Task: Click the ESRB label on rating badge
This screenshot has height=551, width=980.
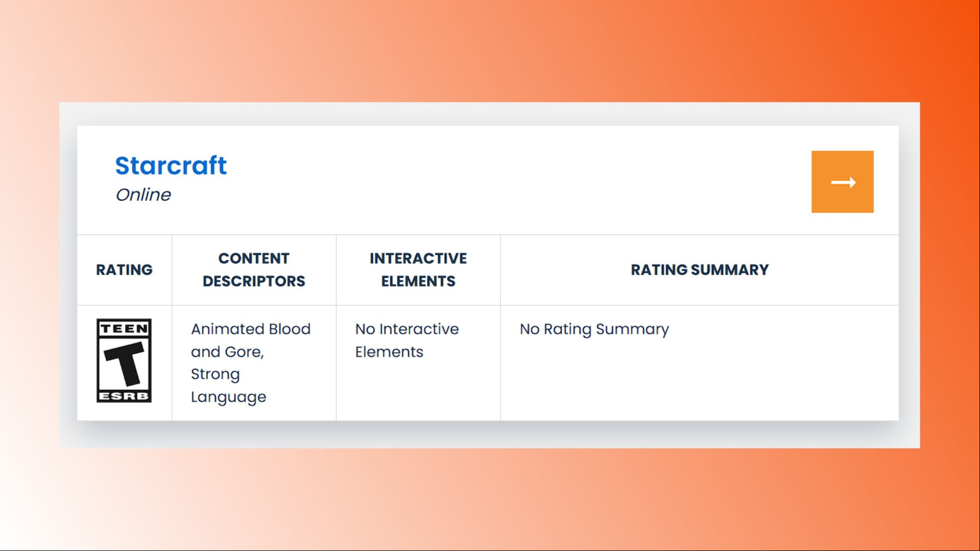Action: coord(124,396)
